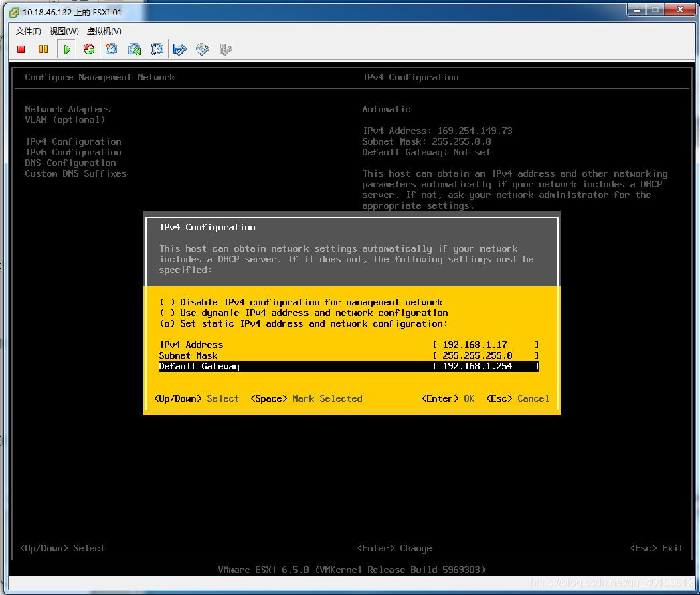Click <Enter> OK in the dialog

coord(448,399)
